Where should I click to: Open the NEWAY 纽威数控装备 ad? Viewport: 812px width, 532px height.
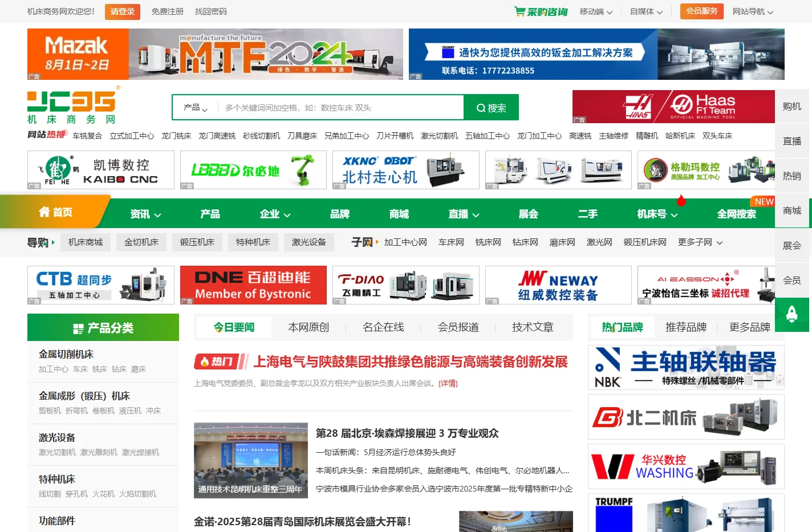558,285
